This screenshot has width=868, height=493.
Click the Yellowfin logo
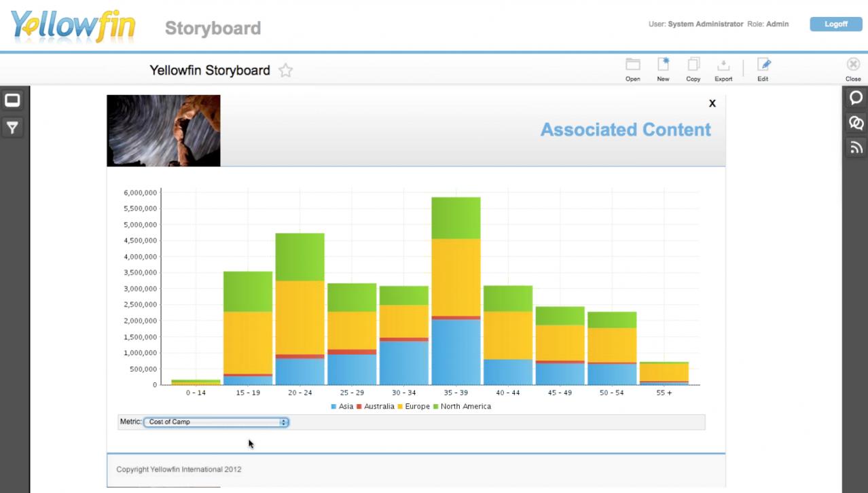pos(73,26)
